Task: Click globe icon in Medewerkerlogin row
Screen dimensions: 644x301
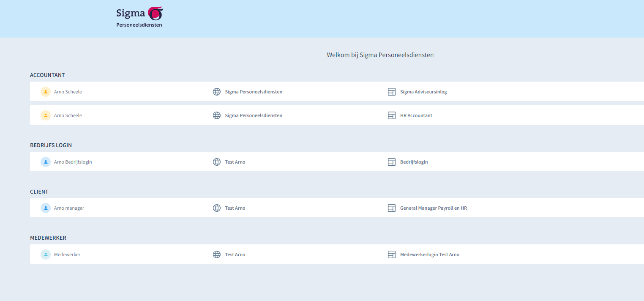Action: pos(217,254)
